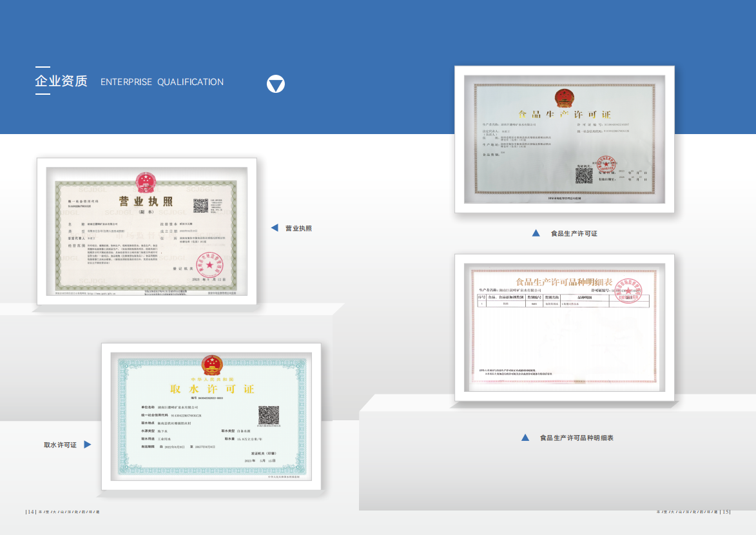Open the 取水许可证 water permit certificate image
Viewport: 756px width, 535px height.
(211, 418)
